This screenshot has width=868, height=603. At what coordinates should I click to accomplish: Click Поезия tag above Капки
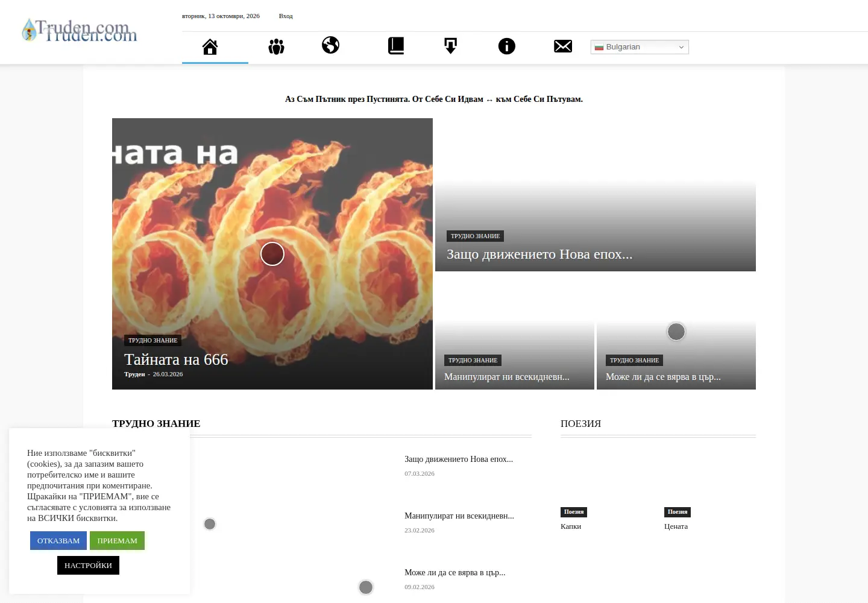[x=574, y=512]
